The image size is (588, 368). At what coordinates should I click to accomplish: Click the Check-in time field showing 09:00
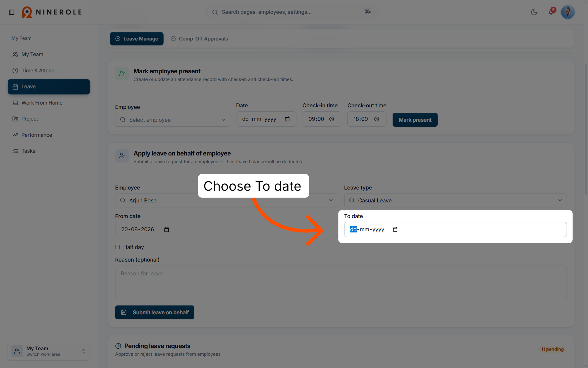coord(322,119)
